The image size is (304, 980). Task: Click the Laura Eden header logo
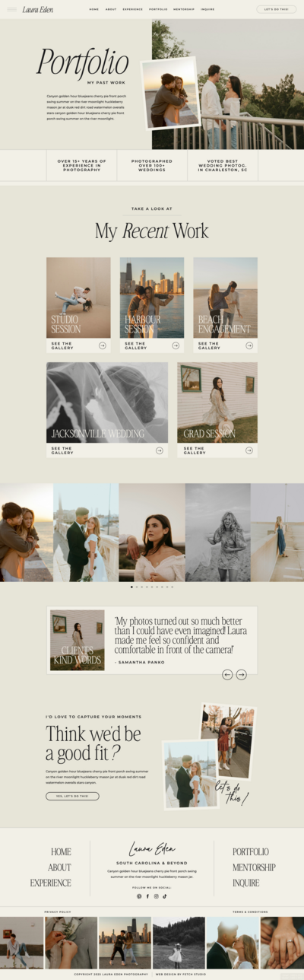click(38, 10)
